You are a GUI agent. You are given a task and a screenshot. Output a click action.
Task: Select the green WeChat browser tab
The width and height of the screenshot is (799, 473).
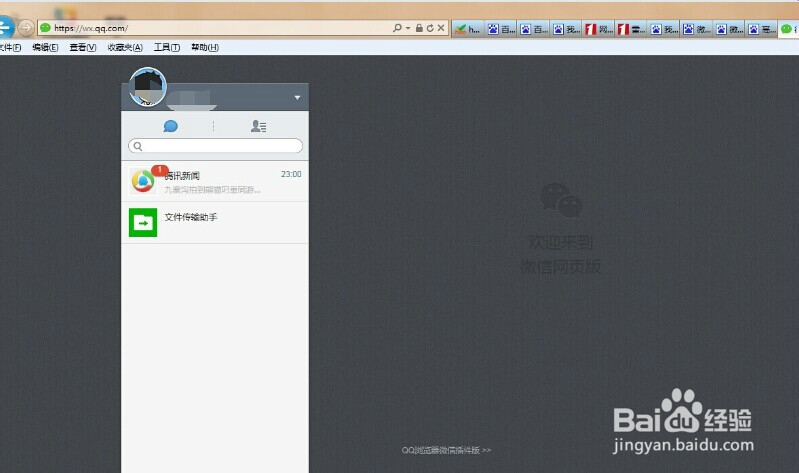[x=789, y=29]
